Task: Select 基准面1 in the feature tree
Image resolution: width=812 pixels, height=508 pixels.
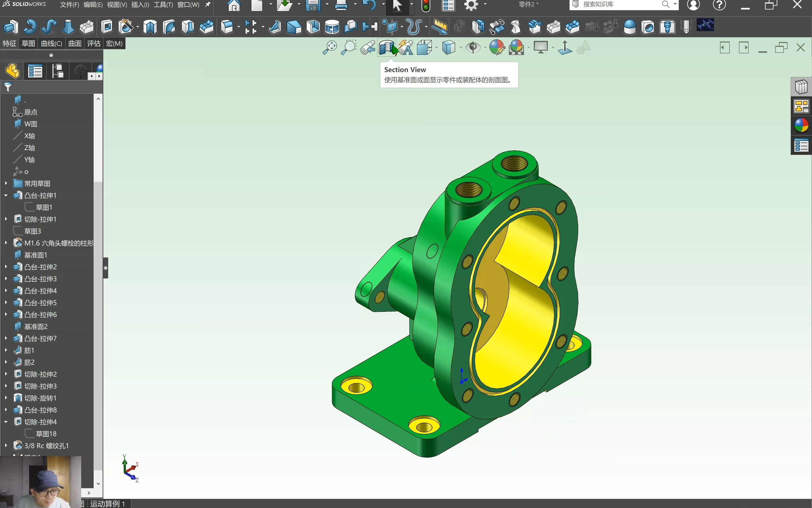Action: click(35, 255)
